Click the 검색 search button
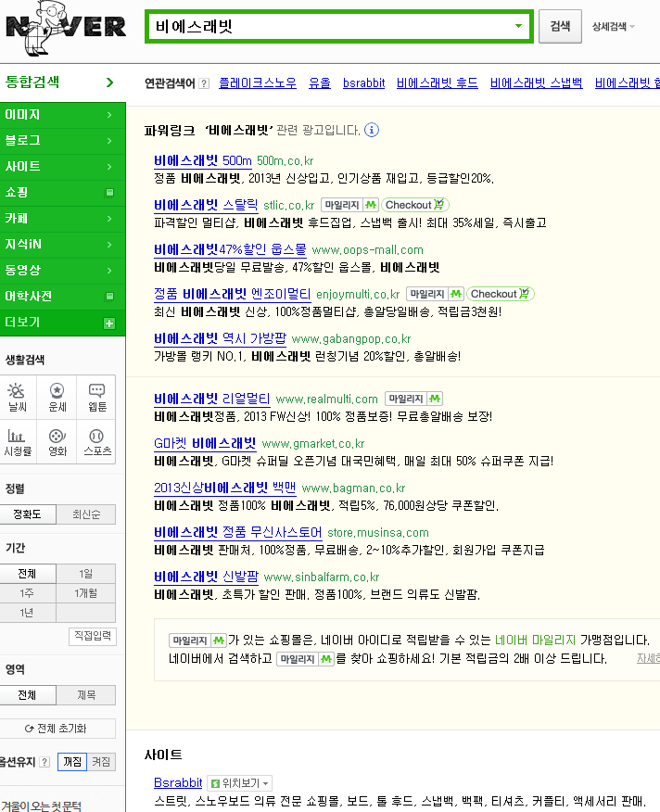 click(x=560, y=26)
